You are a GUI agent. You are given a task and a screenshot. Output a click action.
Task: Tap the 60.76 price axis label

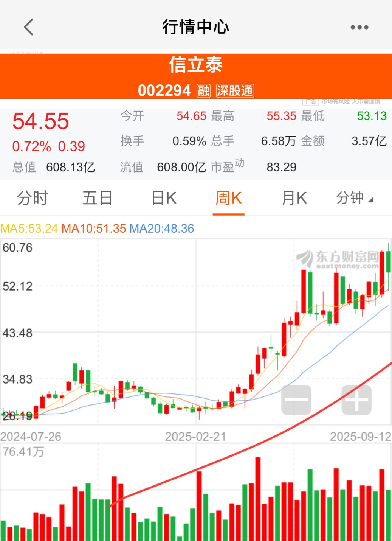(17, 248)
